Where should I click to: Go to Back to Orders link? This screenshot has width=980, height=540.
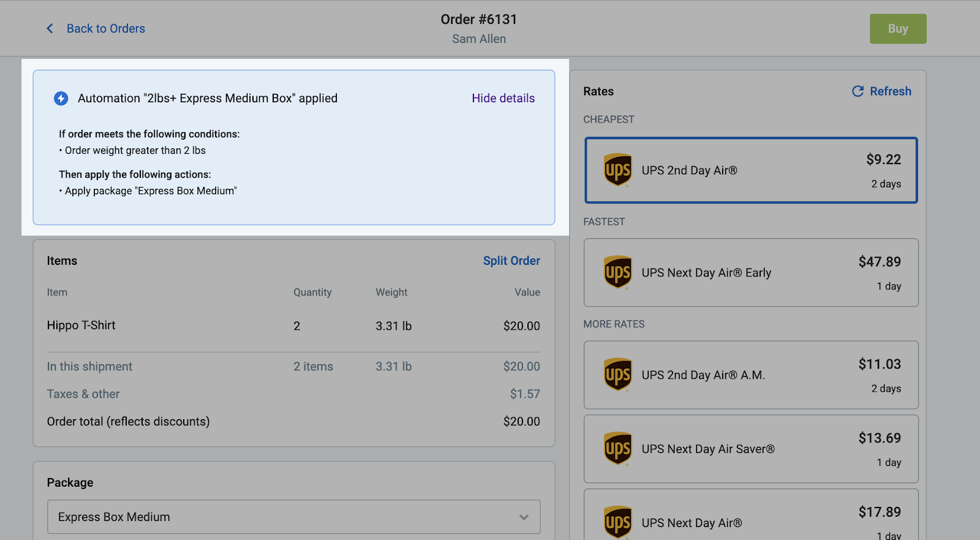tap(106, 28)
